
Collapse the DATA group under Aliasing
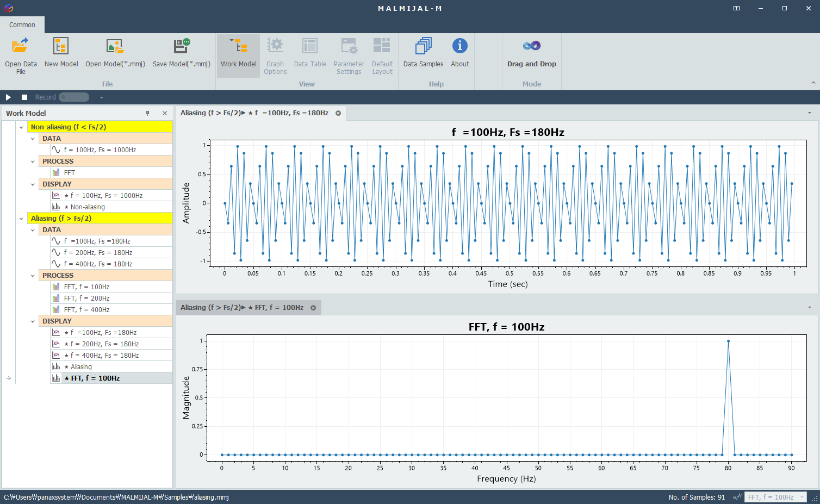point(33,230)
